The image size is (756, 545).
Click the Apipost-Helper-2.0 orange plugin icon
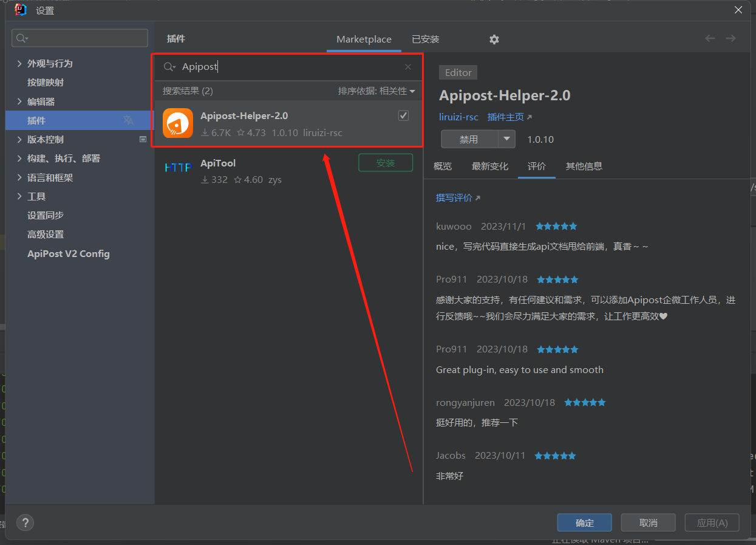[x=178, y=123]
